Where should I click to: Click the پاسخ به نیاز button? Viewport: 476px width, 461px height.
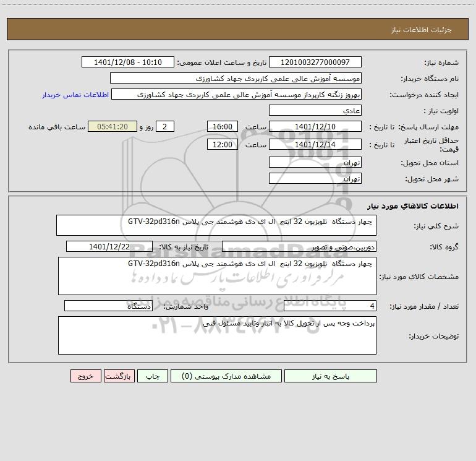tap(331, 376)
